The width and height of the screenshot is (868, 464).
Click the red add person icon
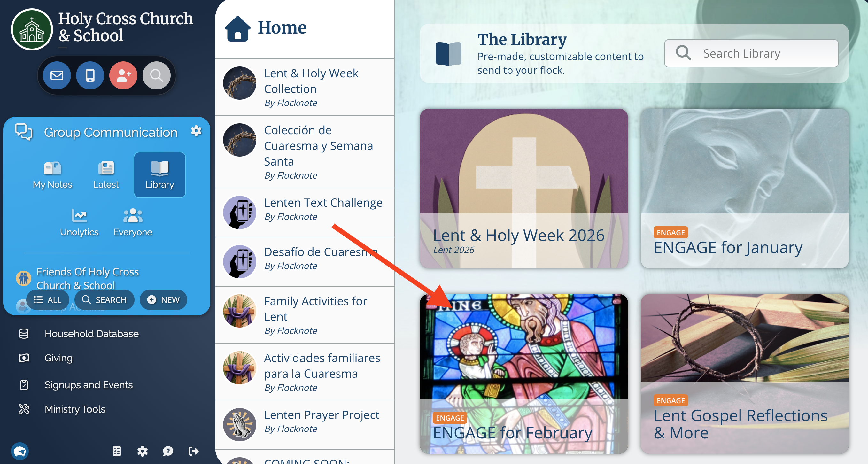pyautogui.click(x=123, y=75)
